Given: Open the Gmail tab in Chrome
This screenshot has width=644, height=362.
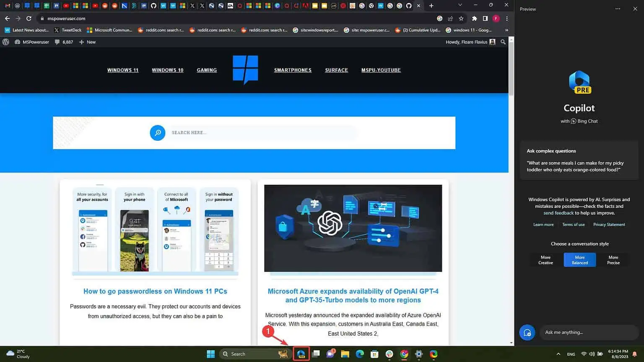Looking at the screenshot, I should [8, 6].
